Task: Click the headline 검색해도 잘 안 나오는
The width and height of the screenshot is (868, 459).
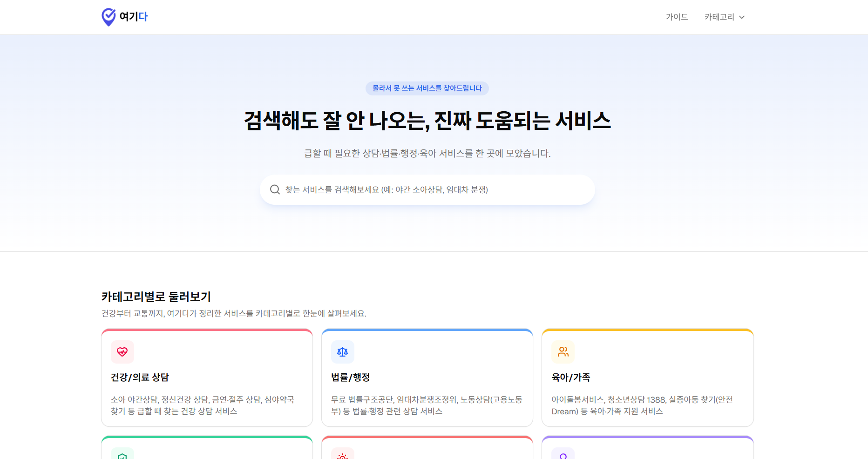Action: tap(427, 121)
